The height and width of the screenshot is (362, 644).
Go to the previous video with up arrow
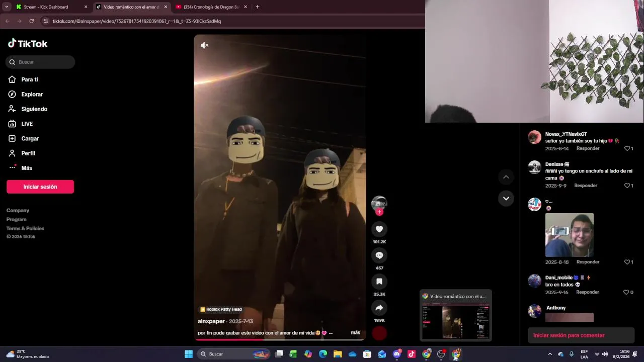(506, 177)
